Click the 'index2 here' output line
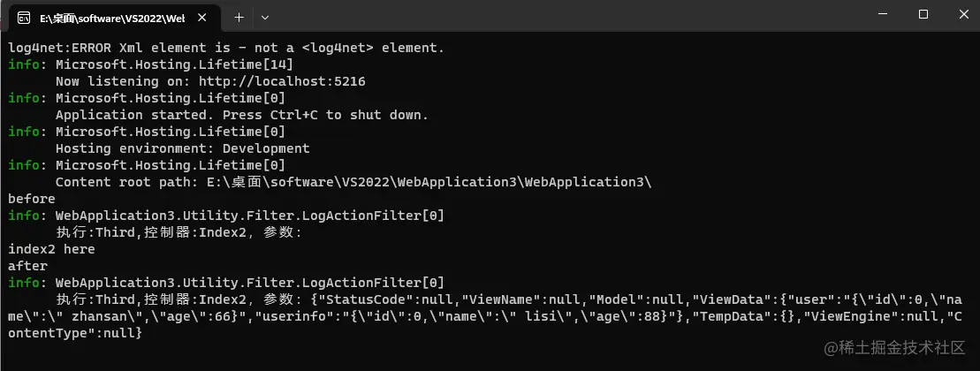This screenshot has width=980, height=371. pyautogui.click(x=51, y=250)
